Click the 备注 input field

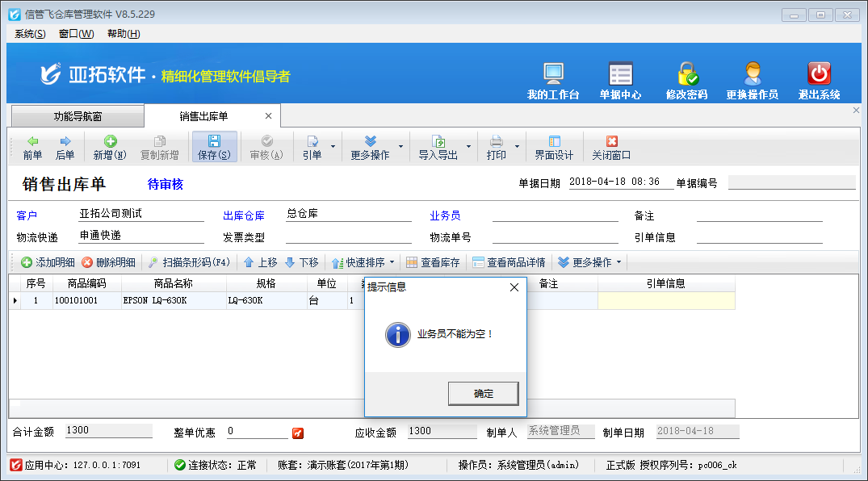coord(759,215)
